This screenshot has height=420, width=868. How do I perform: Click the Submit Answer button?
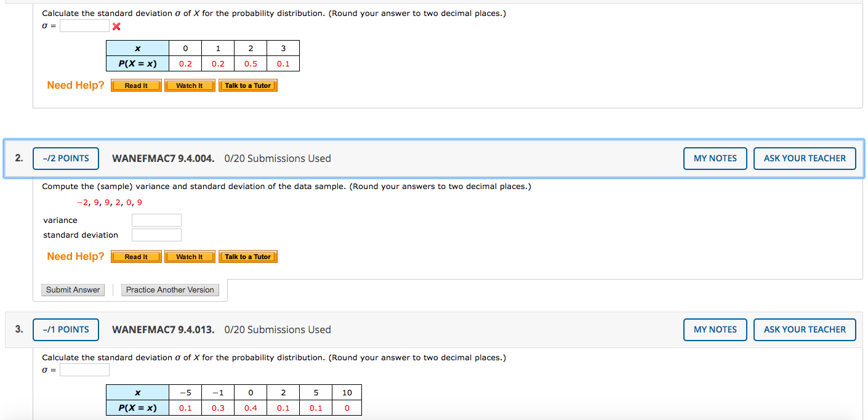click(x=73, y=290)
